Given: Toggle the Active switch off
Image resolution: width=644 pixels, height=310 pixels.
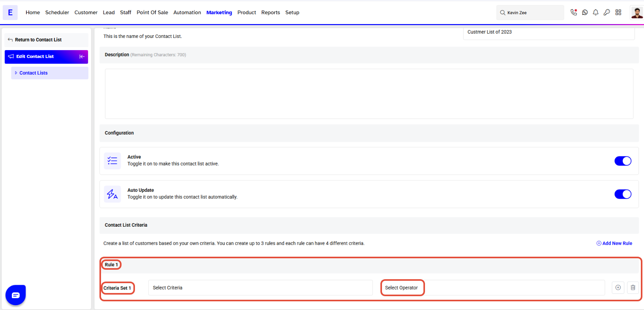Looking at the screenshot, I should 623,161.
